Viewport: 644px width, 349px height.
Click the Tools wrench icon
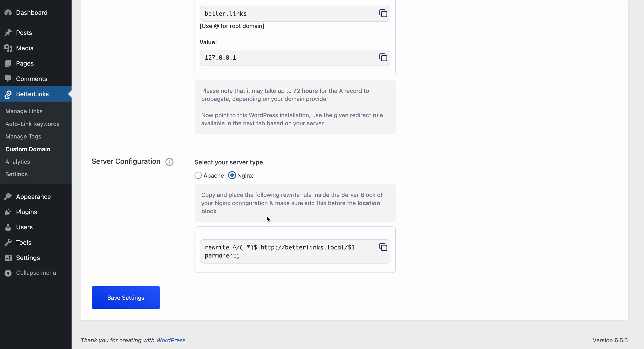click(8, 243)
